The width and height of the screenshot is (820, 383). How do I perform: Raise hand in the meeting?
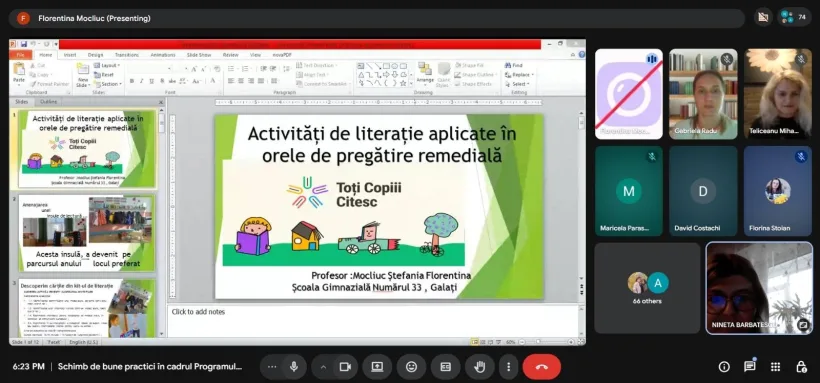480,367
